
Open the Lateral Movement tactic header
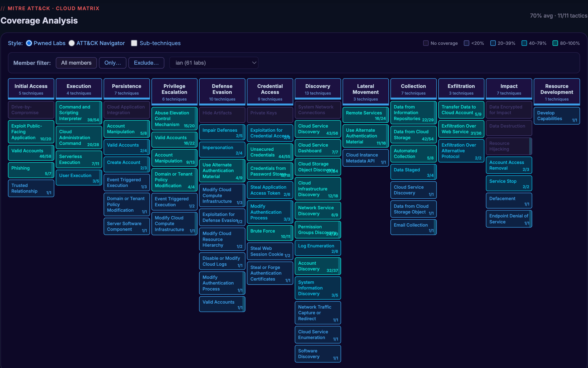pos(366,92)
